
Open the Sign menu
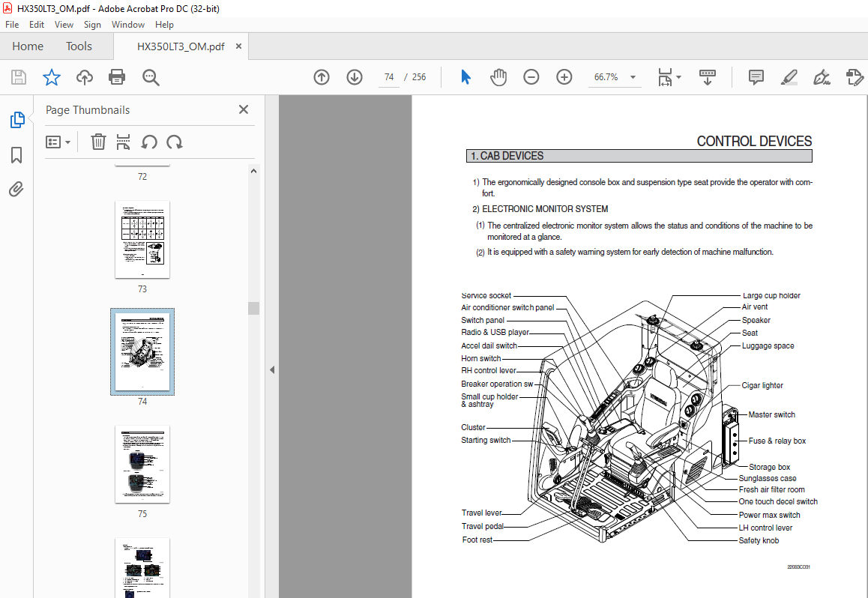pos(92,24)
